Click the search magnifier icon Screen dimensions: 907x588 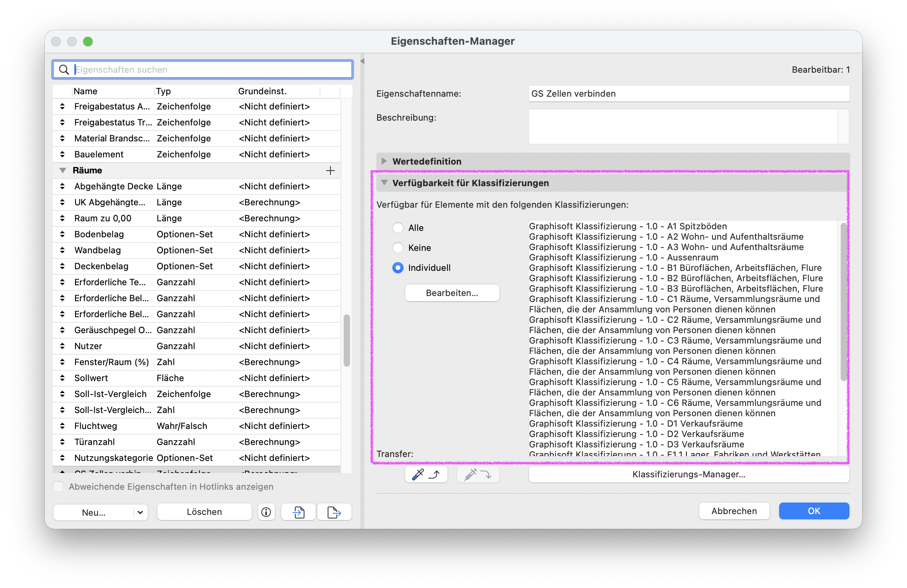point(64,70)
